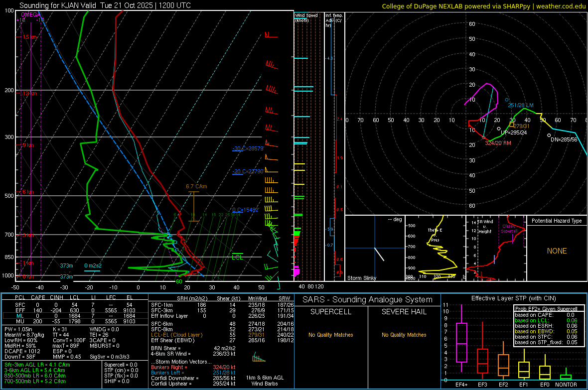Click the 'SFC-1km' shear row label
588x390 pixels.
161,305
